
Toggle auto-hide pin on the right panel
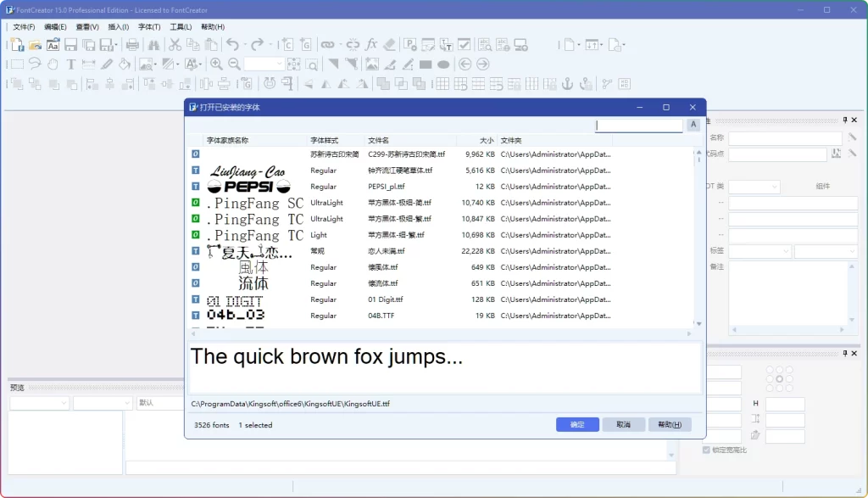[x=845, y=120]
